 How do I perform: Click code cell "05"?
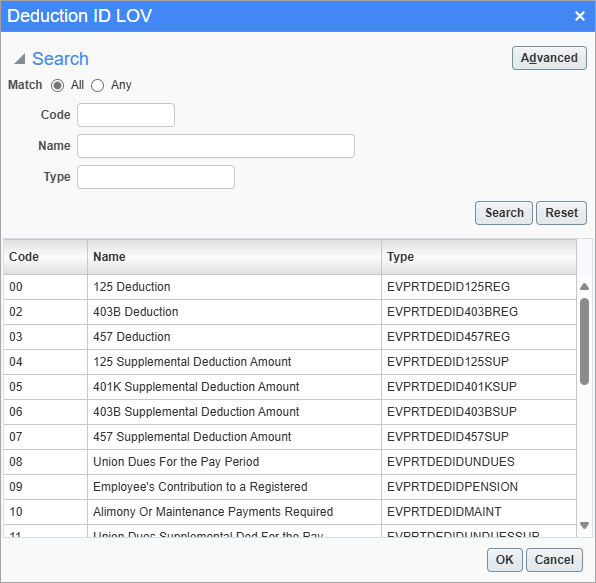point(46,387)
